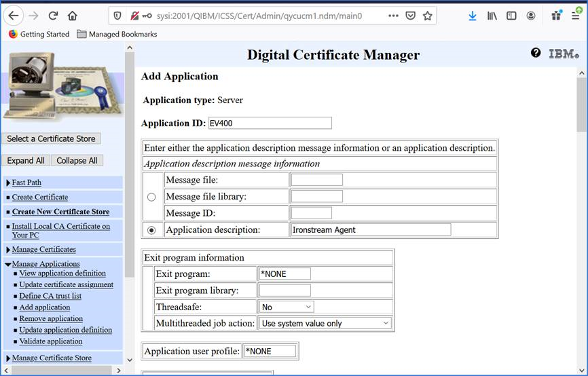Viewport: 588px width, 376px height.
Task: Go back to the previous page
Action: coord(14,16)
